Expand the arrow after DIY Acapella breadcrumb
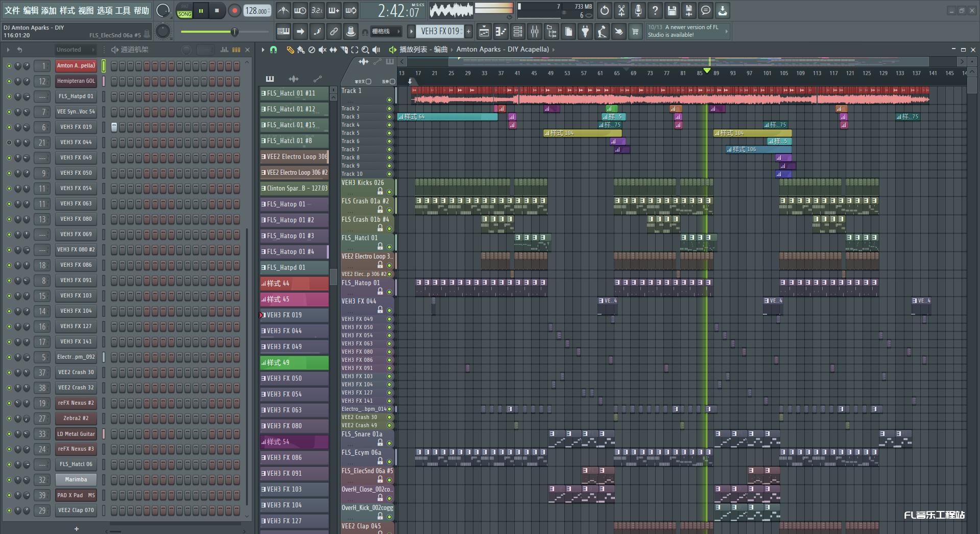980x534 pixels. click(554, 50)
